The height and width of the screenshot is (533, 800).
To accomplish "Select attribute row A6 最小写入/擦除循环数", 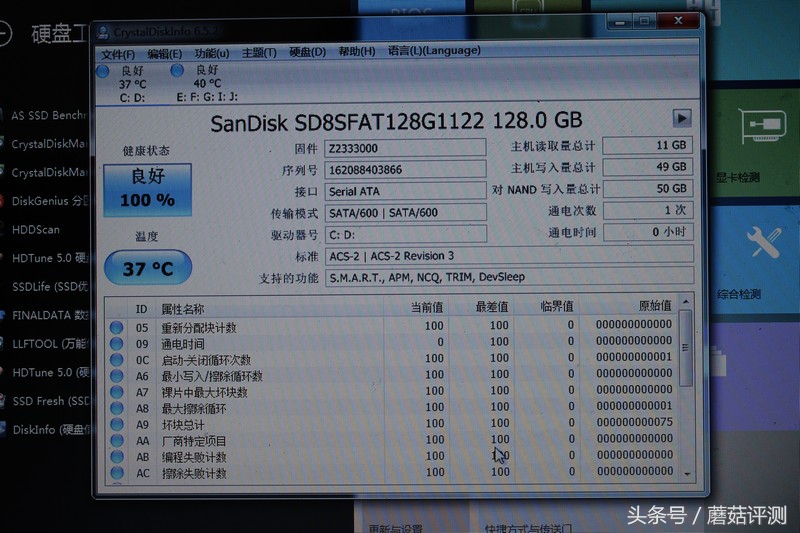I will (393, 375).
